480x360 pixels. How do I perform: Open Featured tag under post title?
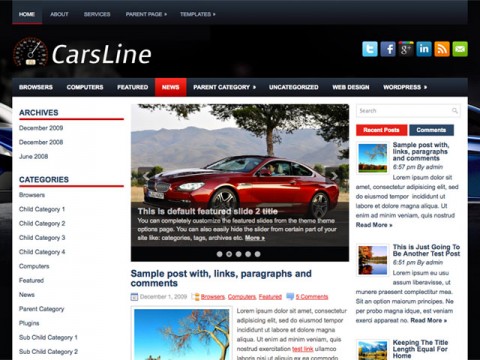point(270,297)
